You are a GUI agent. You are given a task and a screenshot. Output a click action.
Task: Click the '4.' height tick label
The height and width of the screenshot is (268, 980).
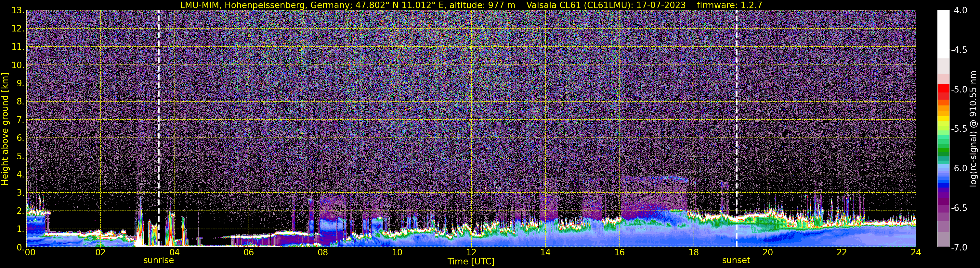click(20, 174)
